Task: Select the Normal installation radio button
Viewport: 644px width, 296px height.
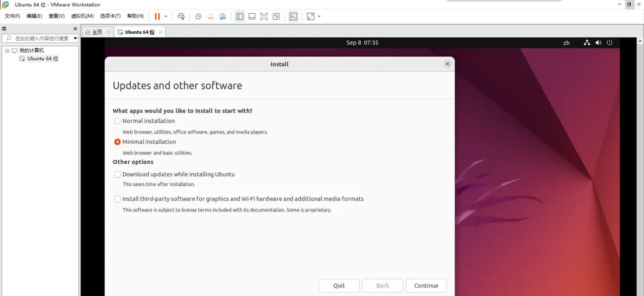Action: (117, 121)
